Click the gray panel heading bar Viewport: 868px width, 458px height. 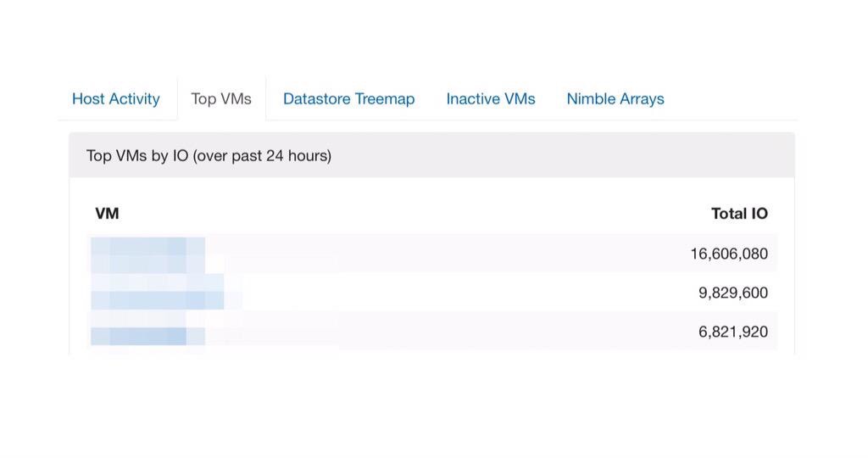pos(431,155)
